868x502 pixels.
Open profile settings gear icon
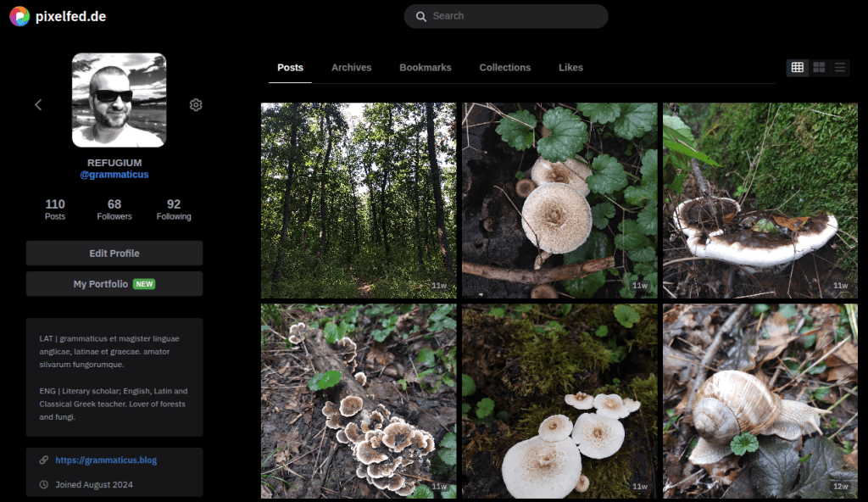[196, 105]
